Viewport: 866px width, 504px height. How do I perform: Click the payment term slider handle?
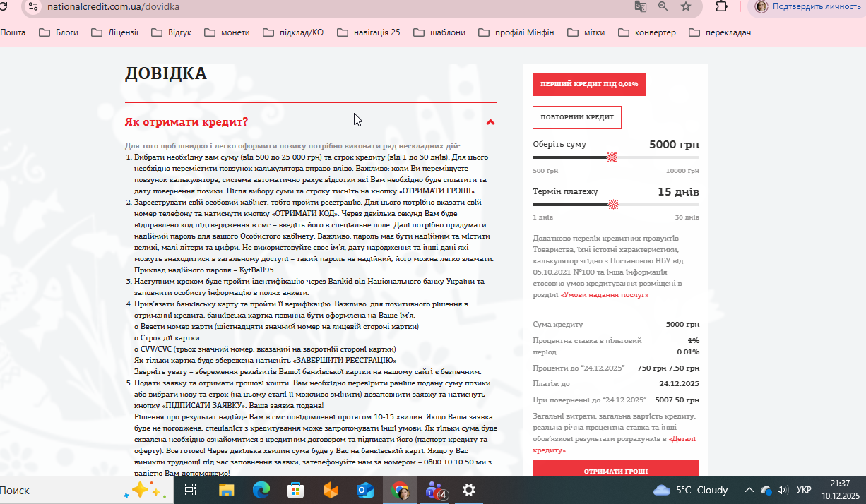[613, 205]
